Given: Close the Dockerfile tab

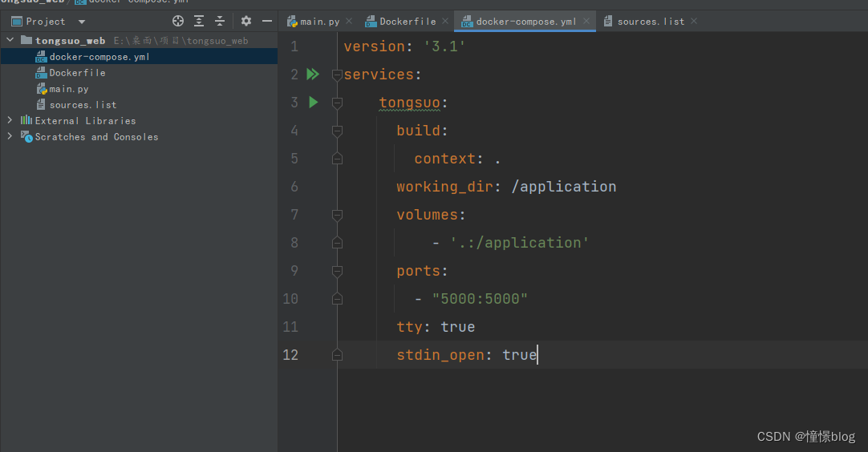Looking at the screenshot, I should tap(445, 21).
